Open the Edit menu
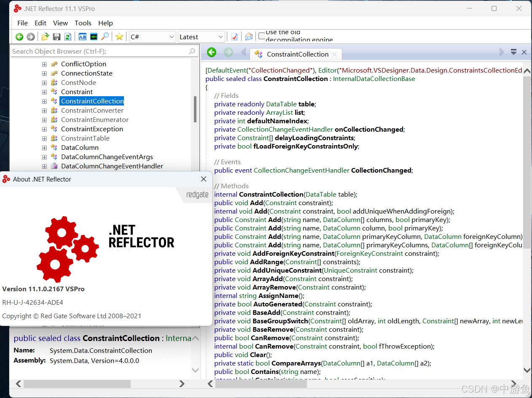The width and height of the screenshot is (532, 398). pos(40,23)
